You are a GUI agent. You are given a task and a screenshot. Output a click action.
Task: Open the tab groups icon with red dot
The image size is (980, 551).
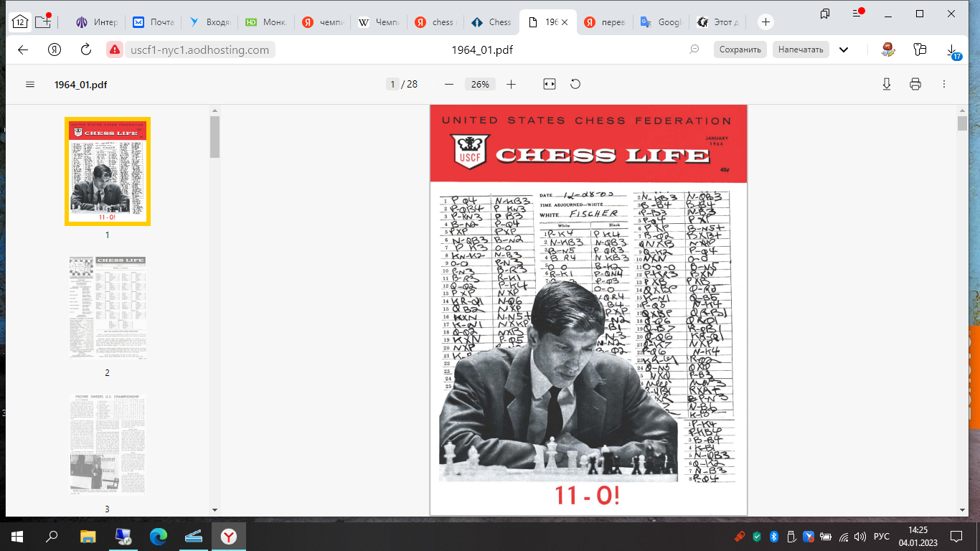pyautogui.click(x=43, y=22)
